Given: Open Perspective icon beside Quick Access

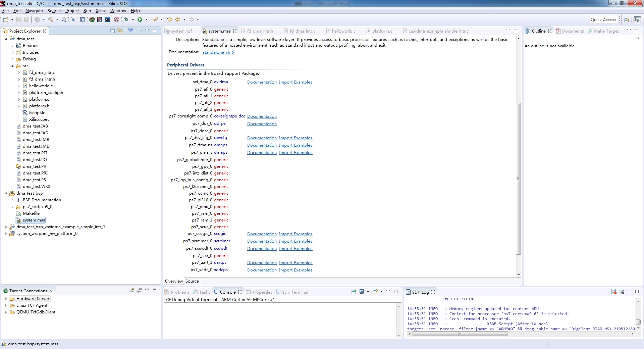Looking at the screenshot, I should [627, 20].
